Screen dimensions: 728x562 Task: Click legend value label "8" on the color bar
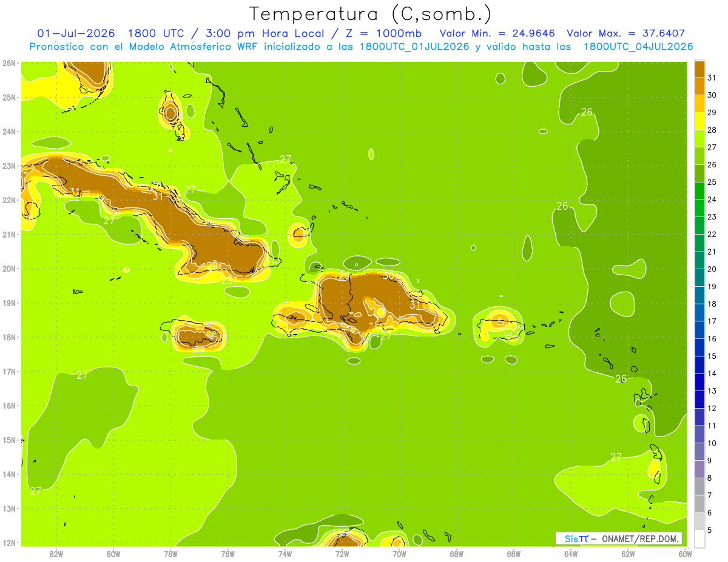pos(710,478)
